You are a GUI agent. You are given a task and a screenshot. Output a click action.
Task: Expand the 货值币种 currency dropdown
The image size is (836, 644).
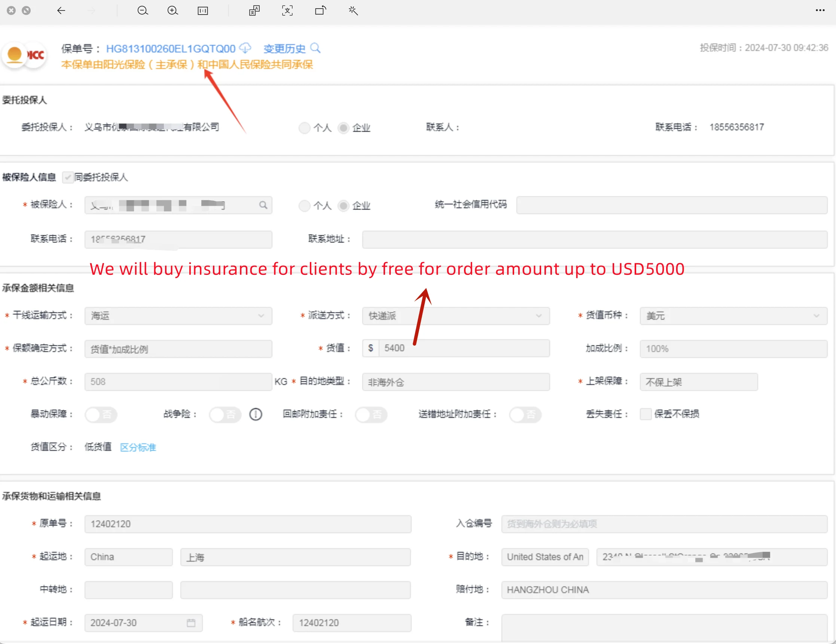pyautogui.click(x=733, y=316)
